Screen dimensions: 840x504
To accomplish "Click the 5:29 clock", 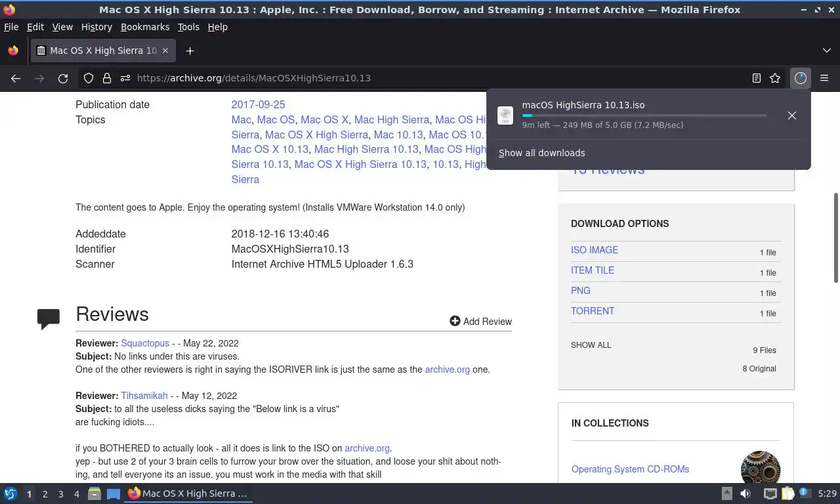I will coord(827,493).
